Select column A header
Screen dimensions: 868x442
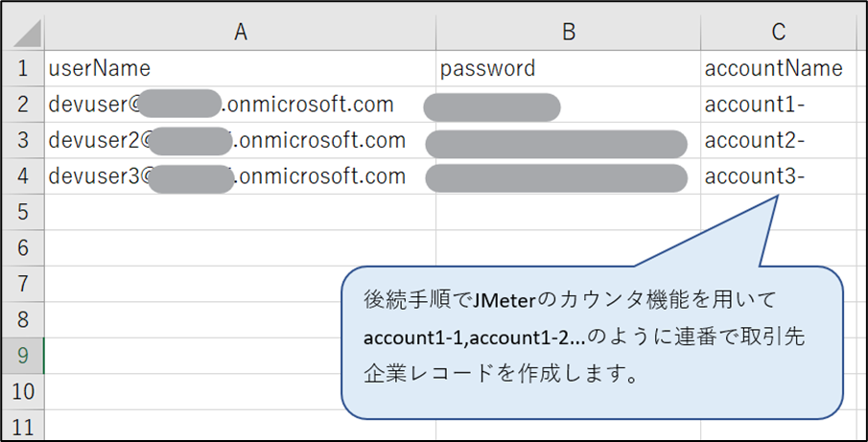[x=240, y=32]
